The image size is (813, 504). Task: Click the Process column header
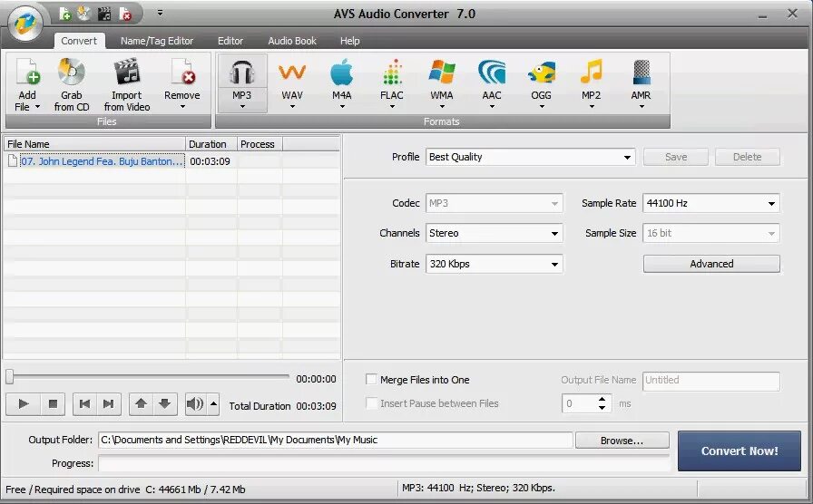click(x=260, y=144)
